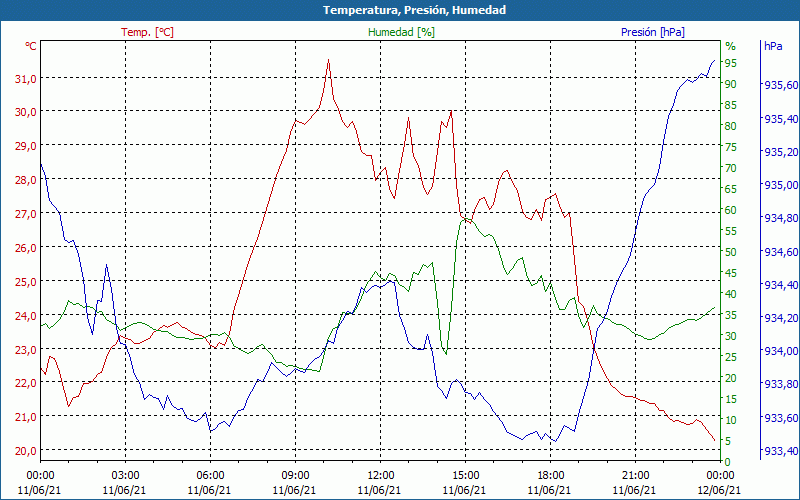The image size is (800, 500).
Task: Click the 25,0 temperature axis value
Action: pos(26,282)
